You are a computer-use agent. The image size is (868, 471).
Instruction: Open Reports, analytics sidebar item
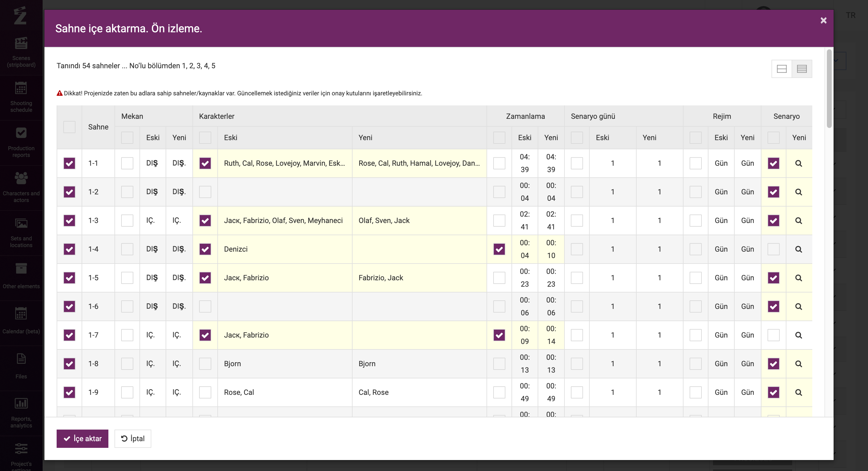pos(21,413)
